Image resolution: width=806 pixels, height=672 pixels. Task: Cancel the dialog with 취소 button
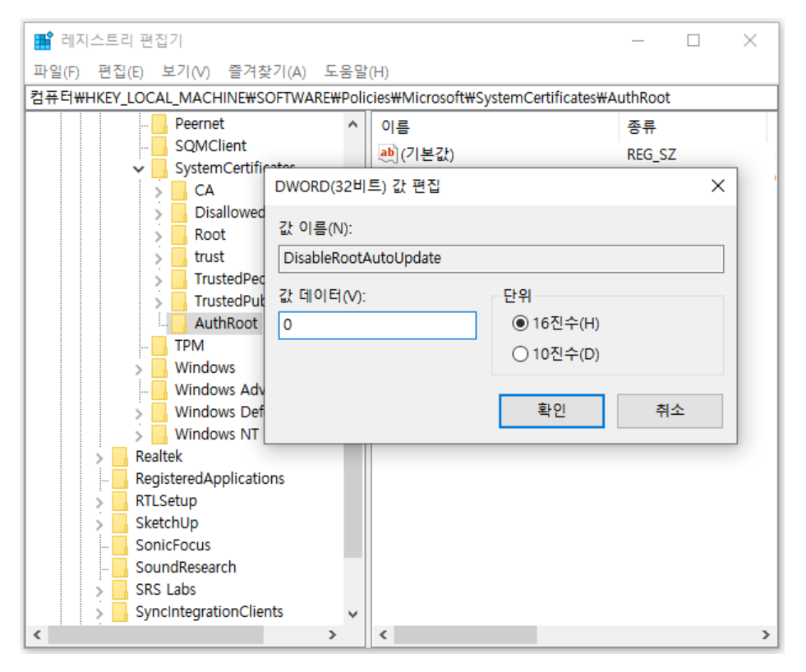[x=670, y=410]
